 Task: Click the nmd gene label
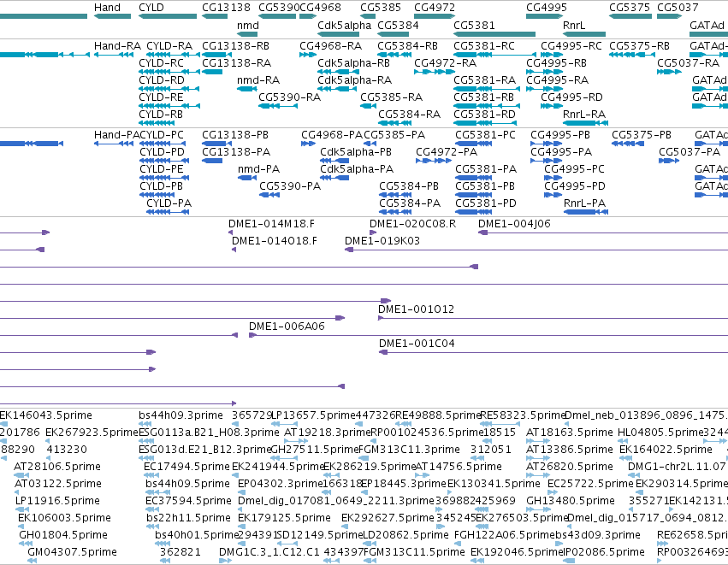tap(248, 26)
